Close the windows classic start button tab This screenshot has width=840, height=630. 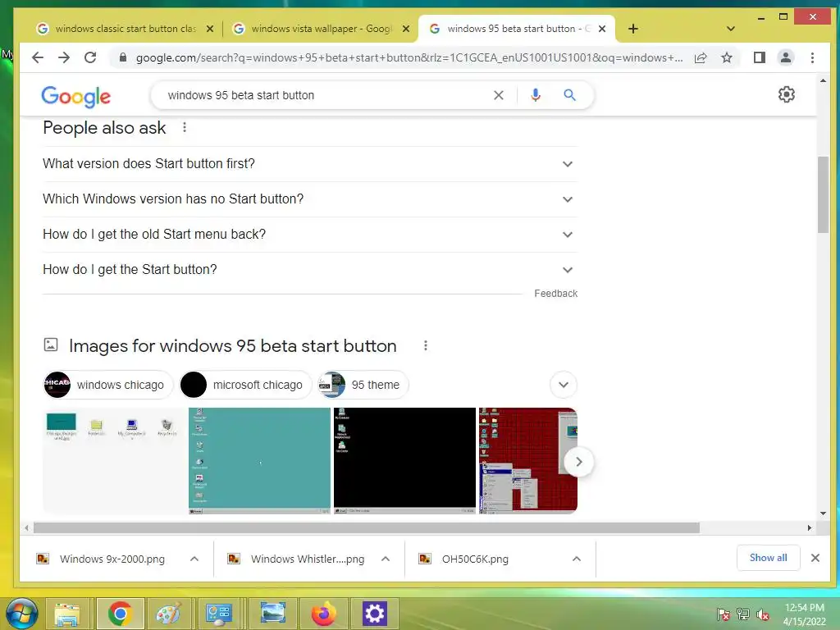[x=210, y=29]
